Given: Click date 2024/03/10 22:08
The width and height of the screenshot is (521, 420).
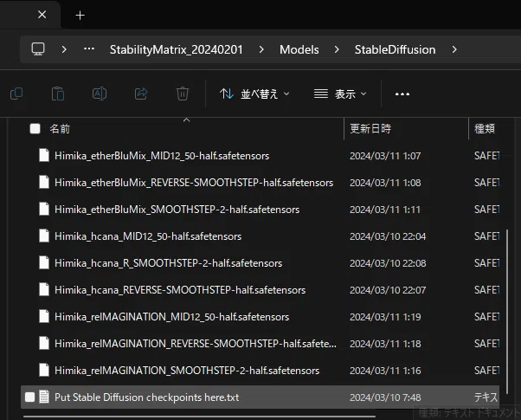Looking at the screenshot, I should point(388,263).
